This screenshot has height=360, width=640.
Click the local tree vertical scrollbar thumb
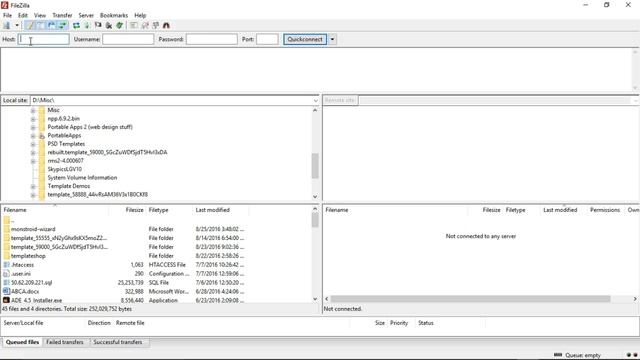click(315, 166)
